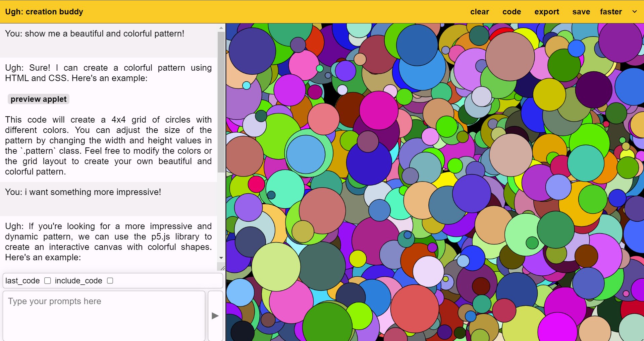This screenshot has height=341, width=644.
Task: Click the preview applet button
Action: tap(39, 99)
